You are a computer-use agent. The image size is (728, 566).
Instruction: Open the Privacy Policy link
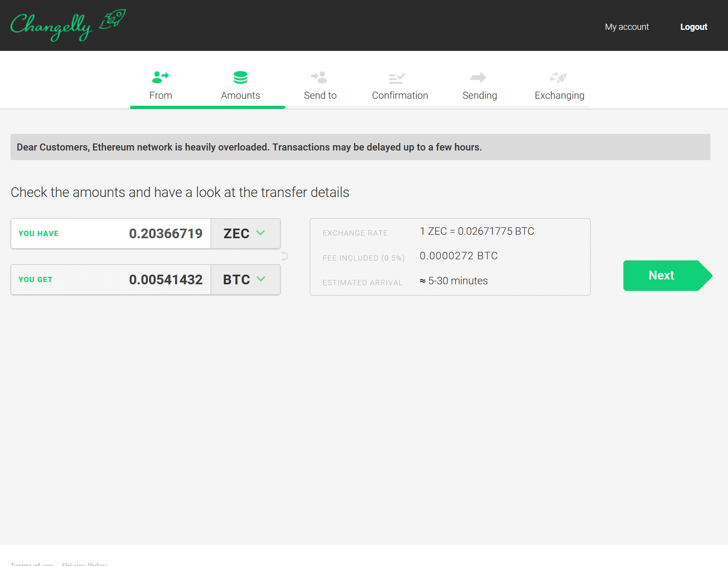(85, 564)
